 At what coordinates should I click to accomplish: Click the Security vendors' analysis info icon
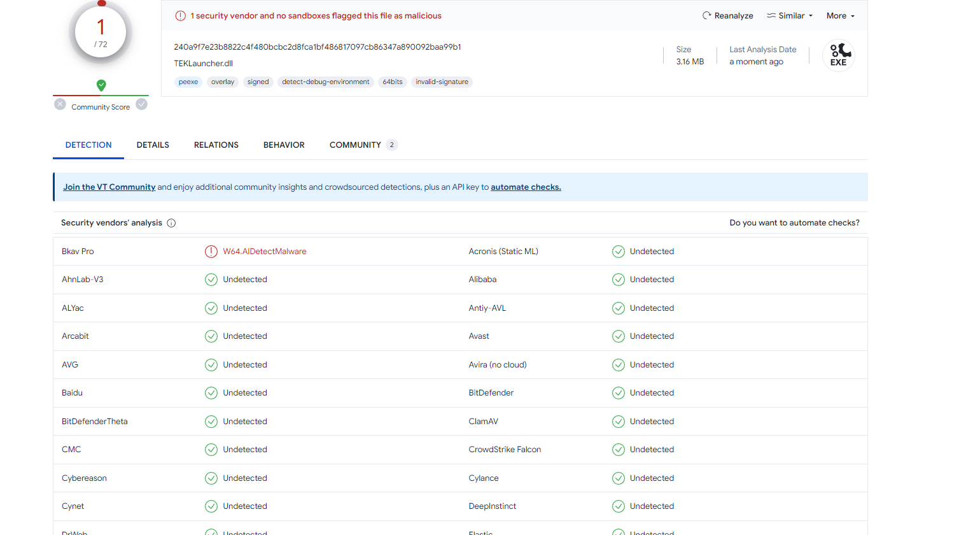(x=171, y=223)
